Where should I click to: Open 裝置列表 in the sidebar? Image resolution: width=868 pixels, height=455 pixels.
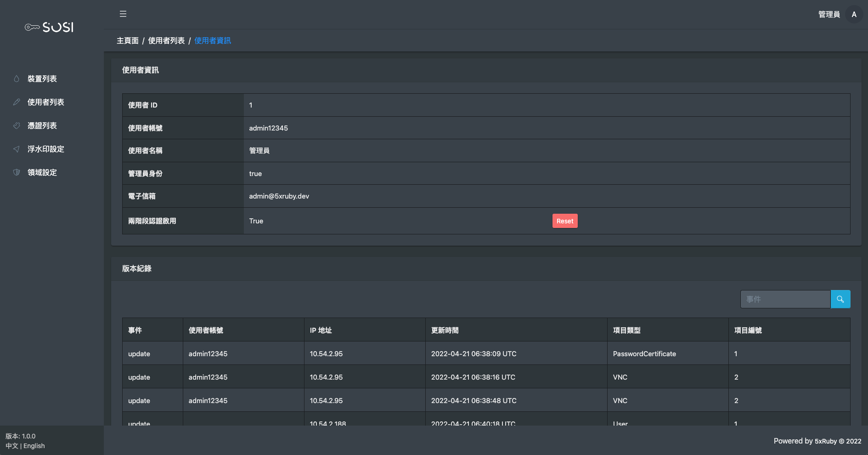pos(42,79)
